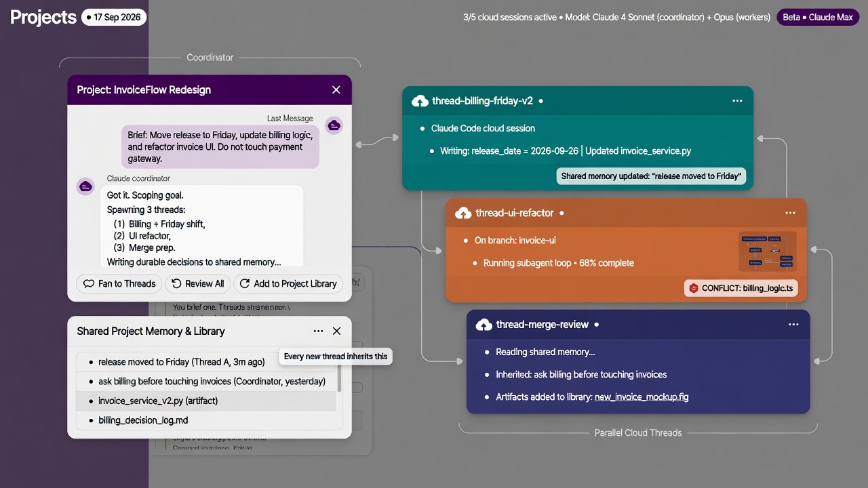
Task: Close the InvoiceFlow Redesign project panel
Action: pos(336,89)
